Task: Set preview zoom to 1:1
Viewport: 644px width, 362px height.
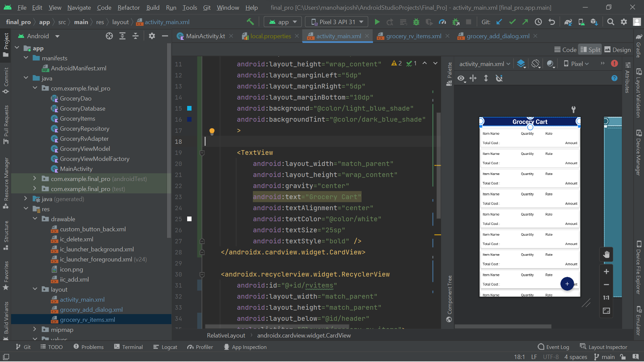Action: 606,297
